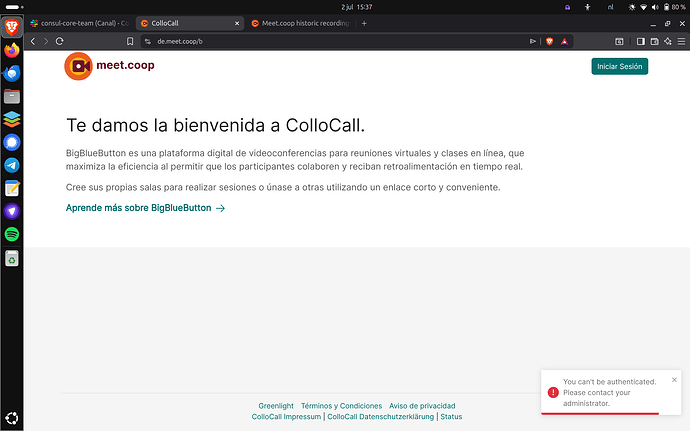Open the Wi-Fi indicator in top bar
Image resolution: width=690 pixels, height=431 pixels.
click(x=643, y=7)
